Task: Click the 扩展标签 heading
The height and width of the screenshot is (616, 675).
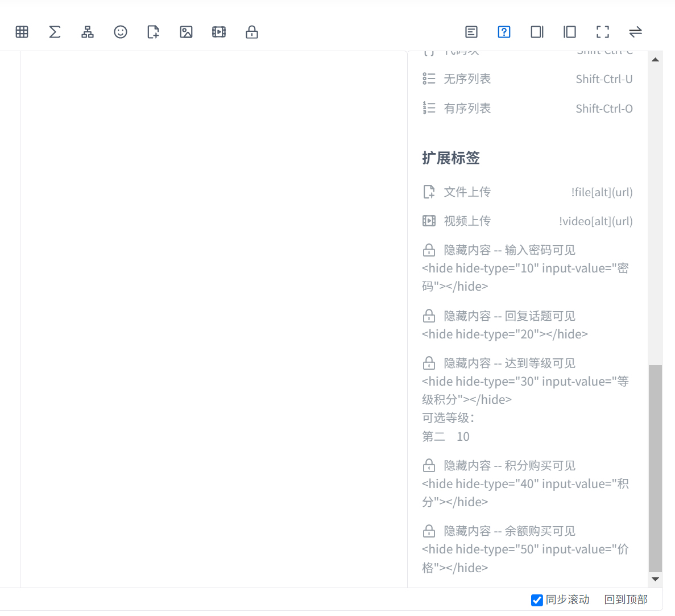Action: [x=451, y=158]
